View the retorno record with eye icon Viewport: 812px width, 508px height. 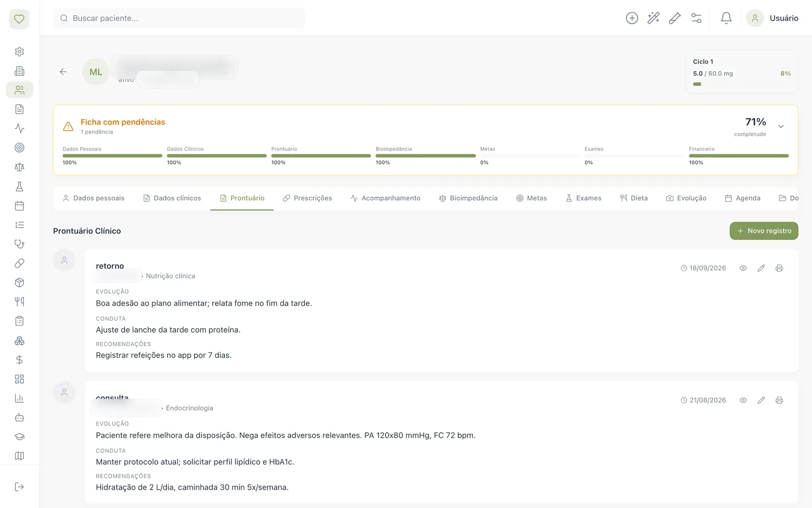tap(743, 268)
